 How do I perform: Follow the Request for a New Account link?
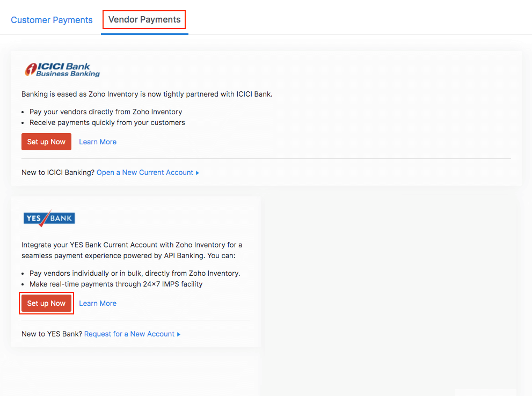(x=129, y=334)
